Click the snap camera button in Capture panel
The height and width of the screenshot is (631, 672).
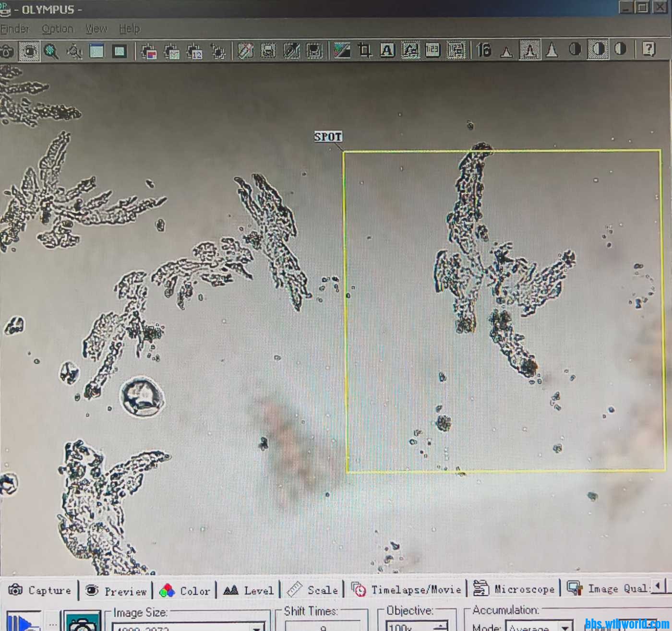(82, 622)
